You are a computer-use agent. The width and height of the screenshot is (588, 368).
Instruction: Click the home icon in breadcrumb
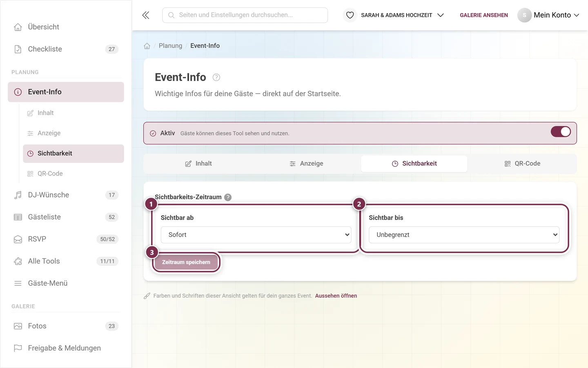pos(147,46)
